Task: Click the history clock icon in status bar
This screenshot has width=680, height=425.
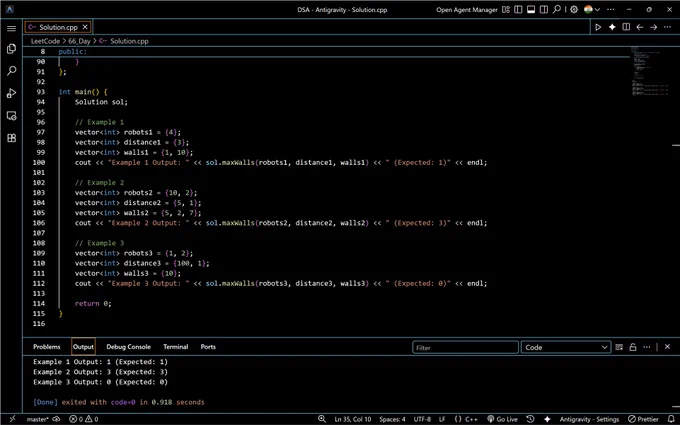Action: click(x=530, y=419)
